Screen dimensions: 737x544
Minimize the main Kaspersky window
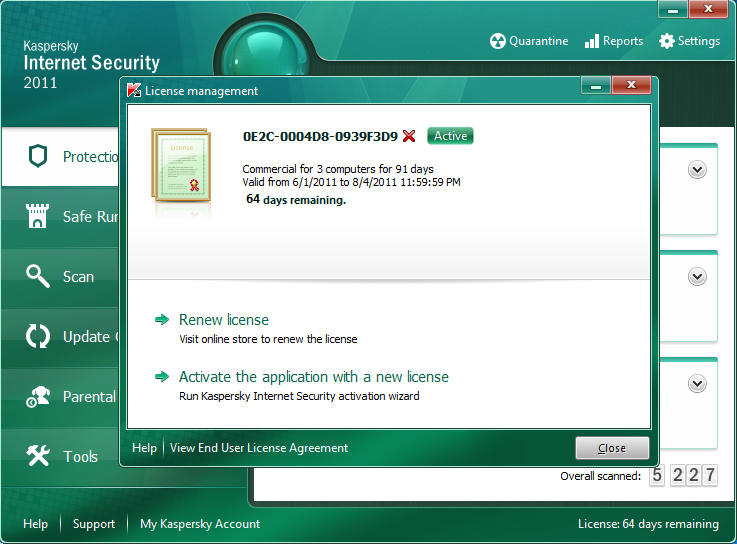click(673, 9)
